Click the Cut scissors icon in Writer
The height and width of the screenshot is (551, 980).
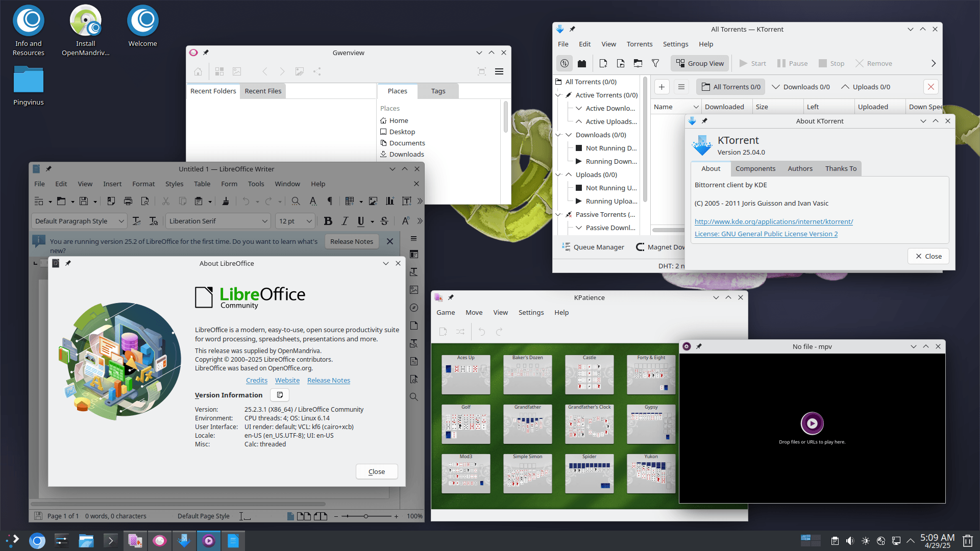(x=166, y=201)
